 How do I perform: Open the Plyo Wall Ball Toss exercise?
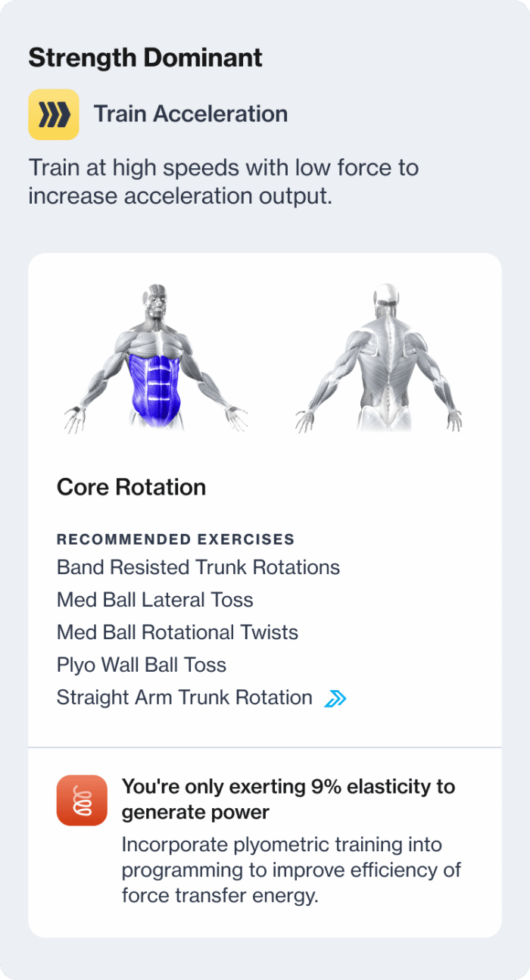(141, 665)
